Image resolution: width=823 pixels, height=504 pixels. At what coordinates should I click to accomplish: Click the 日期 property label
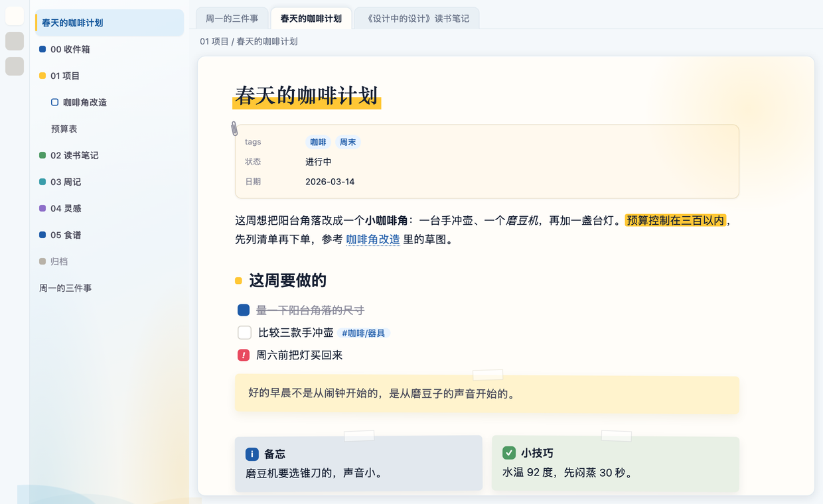253,182
